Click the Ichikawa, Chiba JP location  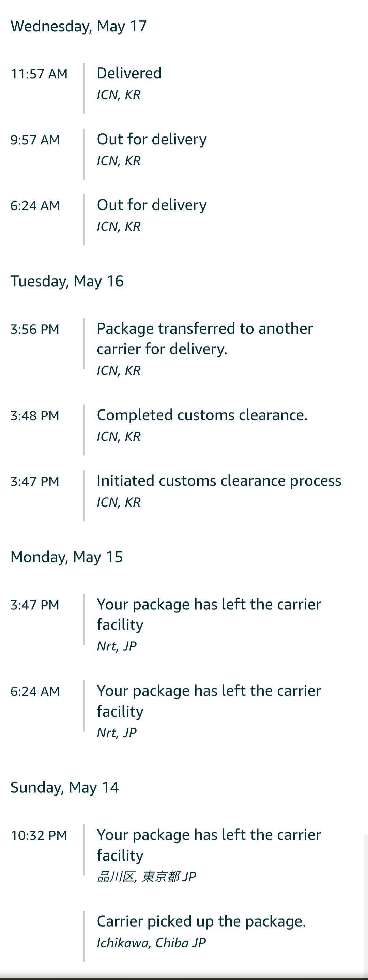pyautogui.click(x=151, y=942)
